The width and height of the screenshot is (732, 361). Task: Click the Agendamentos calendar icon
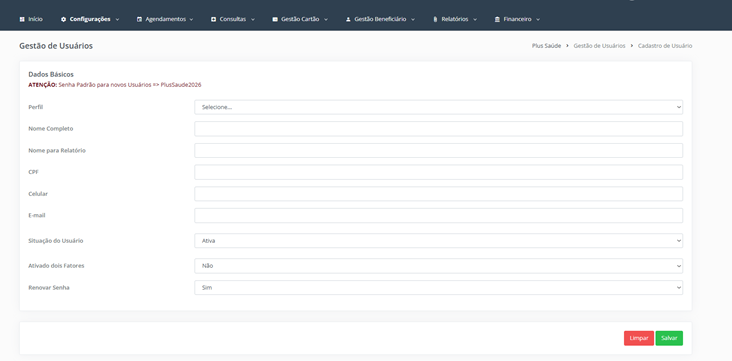click(x=139, y=20)
